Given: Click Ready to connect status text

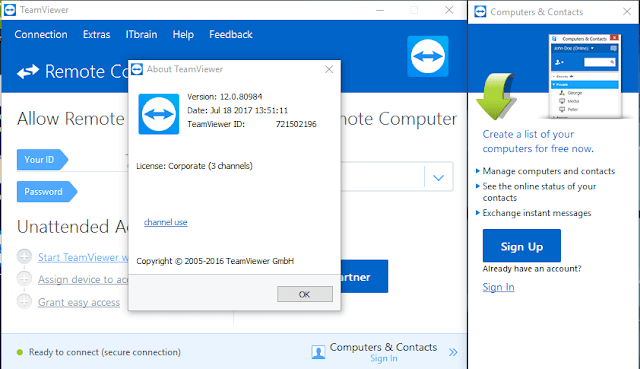Looking at the screenshot, I should pos(104,352).
